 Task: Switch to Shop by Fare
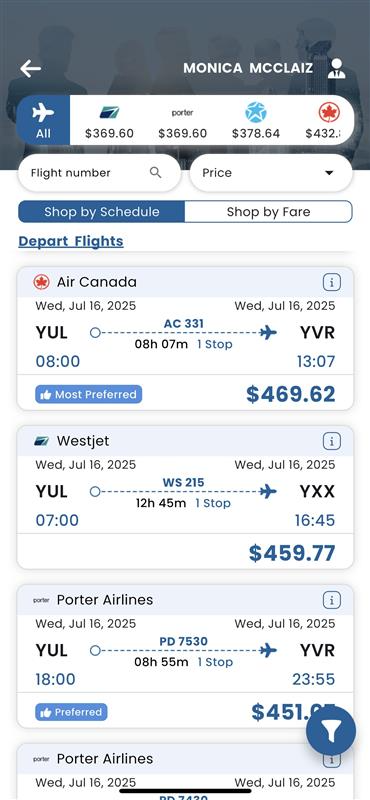(x=268, y=212)
